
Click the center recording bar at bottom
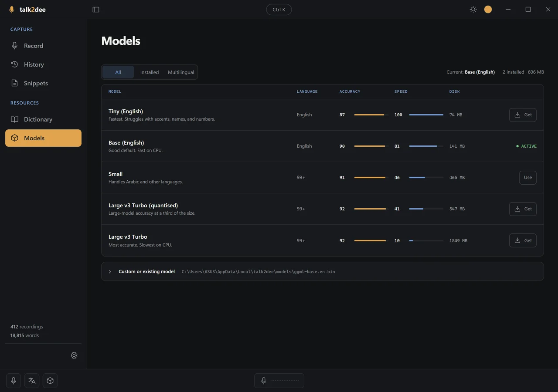click(279, 381)
